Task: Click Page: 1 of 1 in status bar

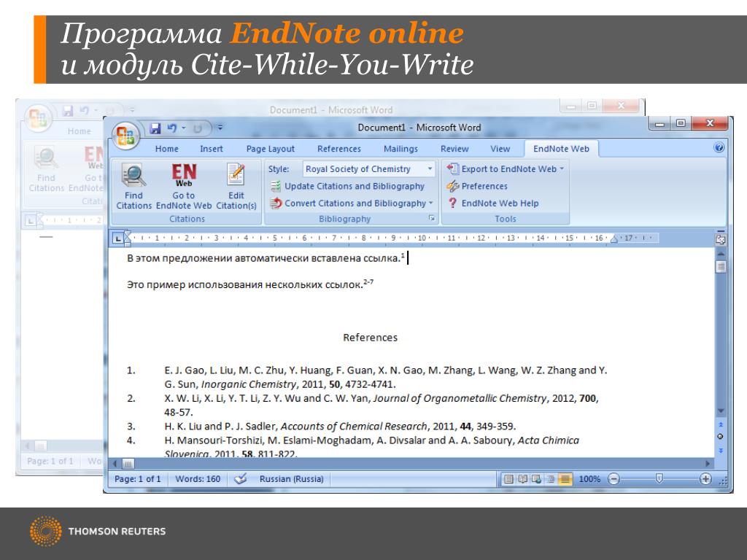Action: [x=138, y=479]
